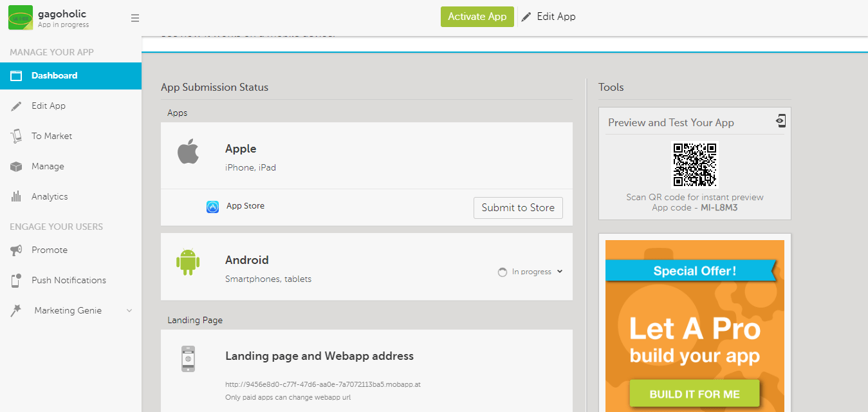
Task: Click the Manage box icon
Action: coord(16,167)
